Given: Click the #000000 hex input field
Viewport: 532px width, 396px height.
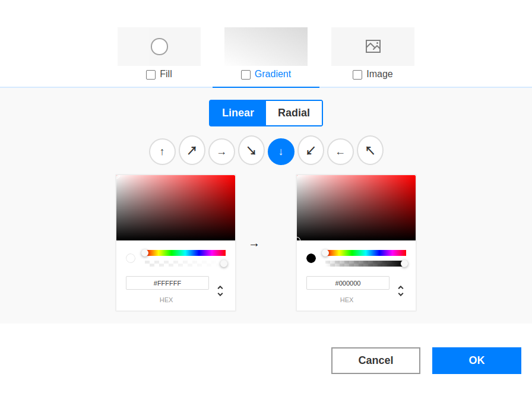Looking at the screenshot, I should tap(348, 283).
